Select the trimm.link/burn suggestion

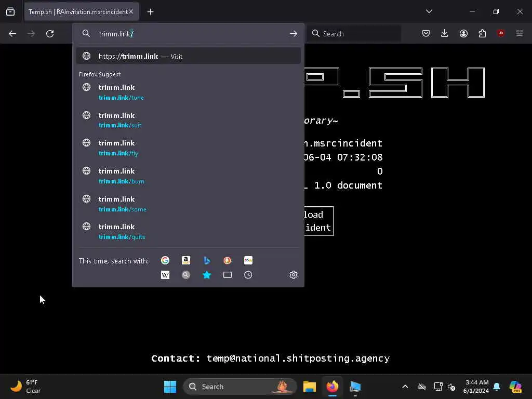pos(188,176)
